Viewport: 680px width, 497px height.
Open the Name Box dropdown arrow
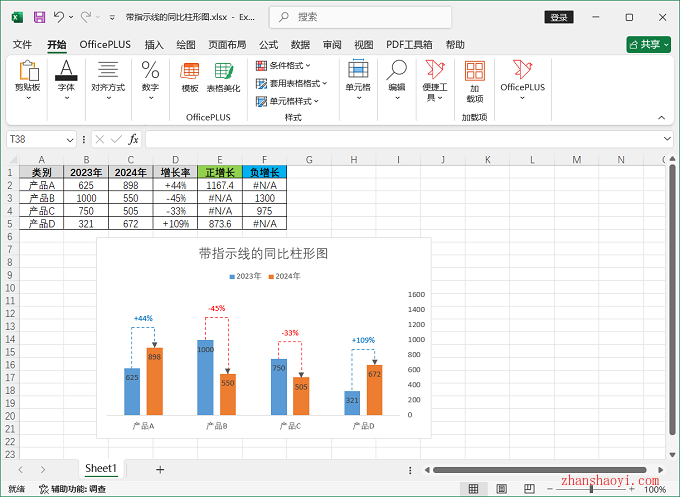click(x=70, y=139)
